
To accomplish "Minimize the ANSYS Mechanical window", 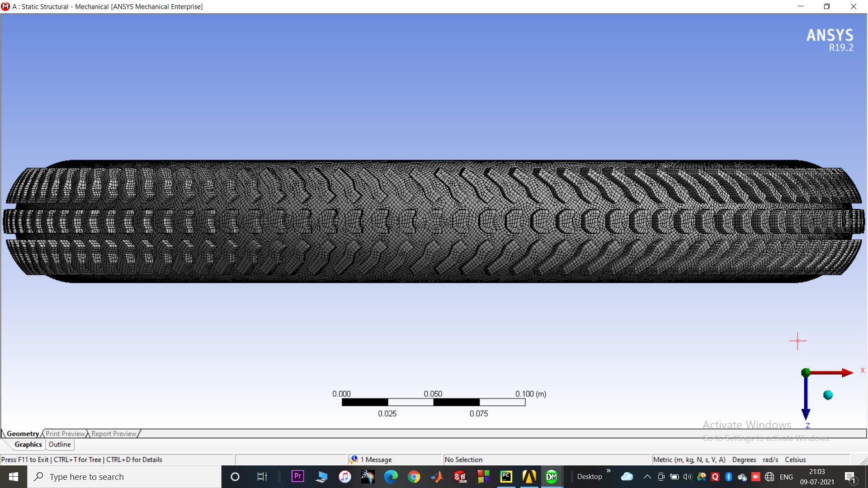I will coord(801,6).
